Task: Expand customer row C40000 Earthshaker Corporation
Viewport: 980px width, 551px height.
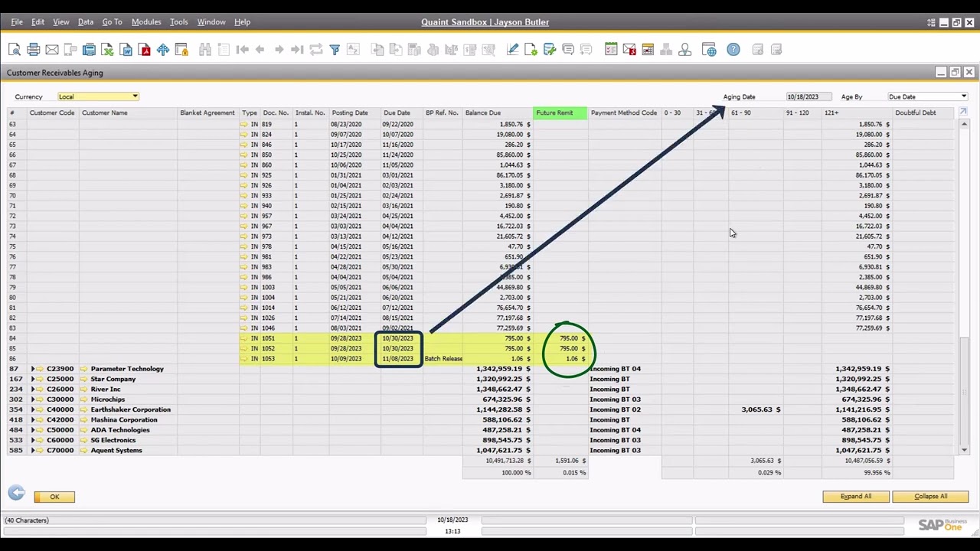Action: (x=33, y=409)
